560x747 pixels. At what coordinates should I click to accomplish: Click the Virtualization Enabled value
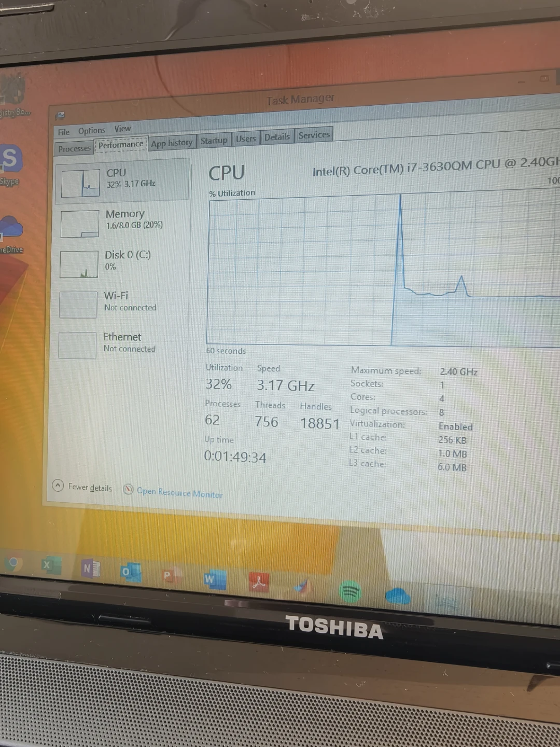(x=455, y=426)
